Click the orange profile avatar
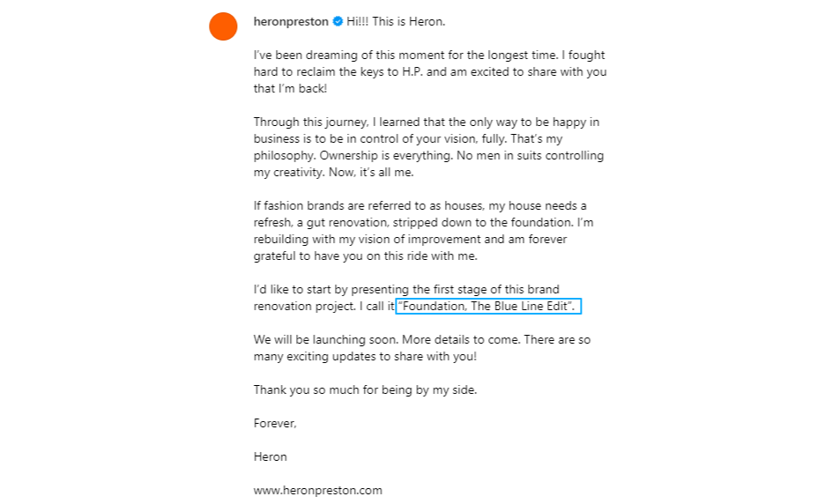This screenshot has height=504, width=840. pos(223,26)
